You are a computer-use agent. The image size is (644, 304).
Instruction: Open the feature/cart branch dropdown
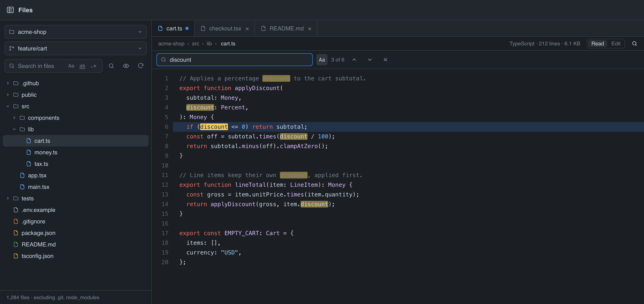coord(75,48)
